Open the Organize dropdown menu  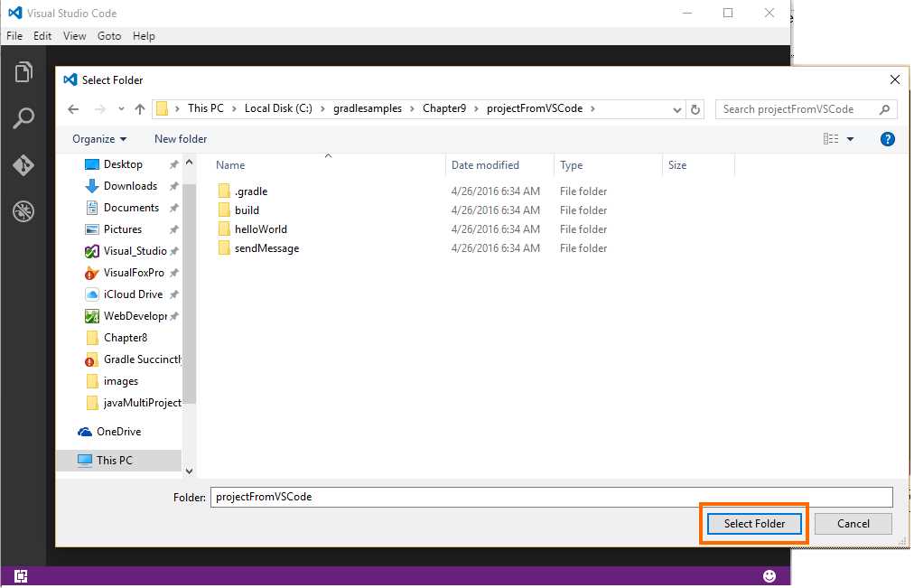pyautogui.click(x=97, y=138)
